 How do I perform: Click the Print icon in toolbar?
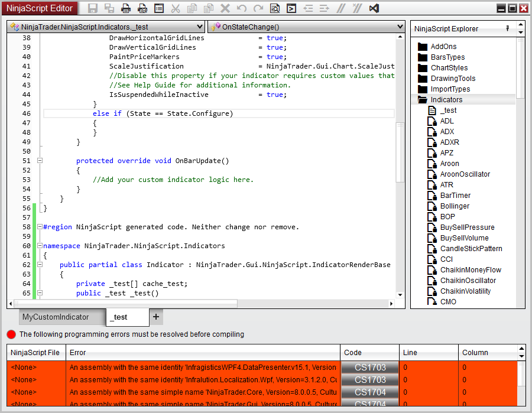126,8
